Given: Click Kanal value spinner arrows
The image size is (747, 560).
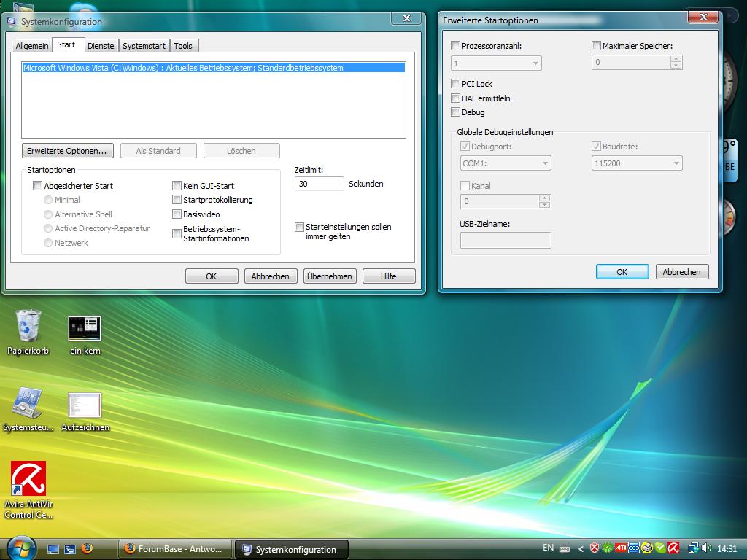Looking at the screenshot, I should (x=544, y=201).
